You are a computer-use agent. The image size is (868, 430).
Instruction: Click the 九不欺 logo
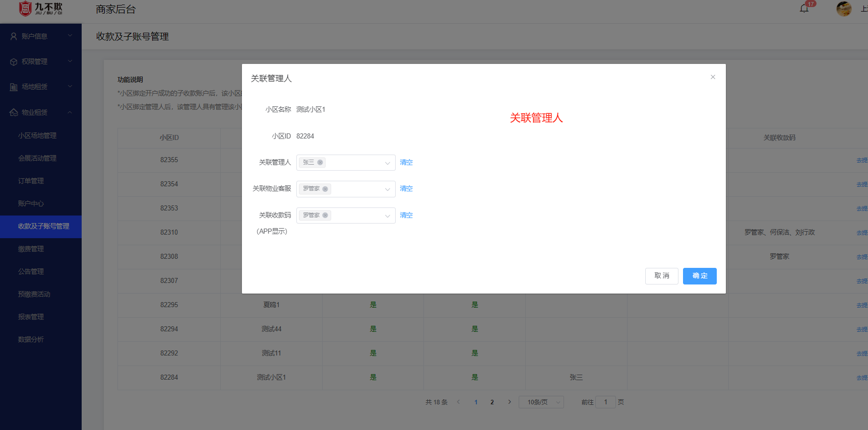(x=40, y=9)
